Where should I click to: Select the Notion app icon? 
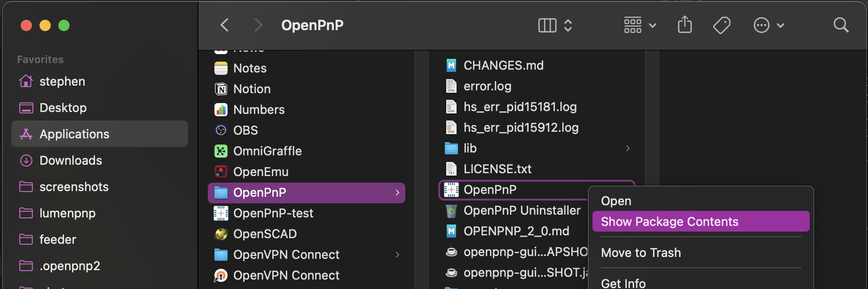[x=221, y=89]
